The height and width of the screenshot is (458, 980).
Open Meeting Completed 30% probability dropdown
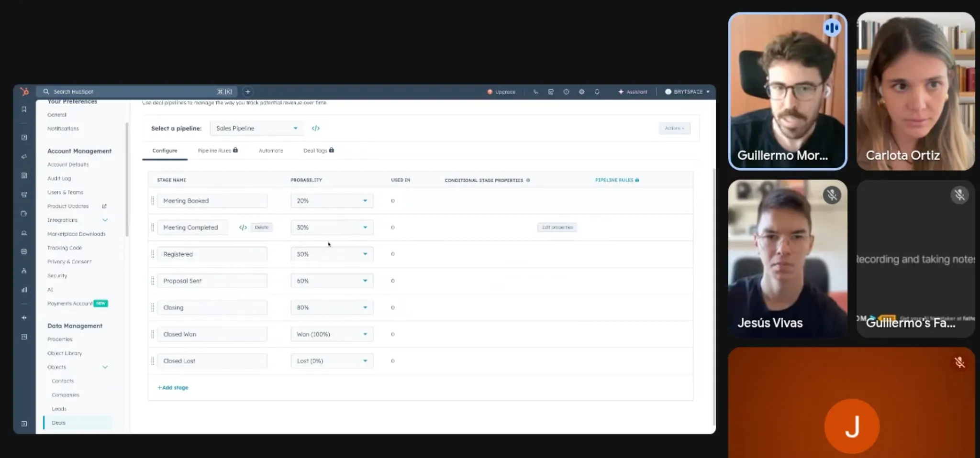click(x=332, y=228)
